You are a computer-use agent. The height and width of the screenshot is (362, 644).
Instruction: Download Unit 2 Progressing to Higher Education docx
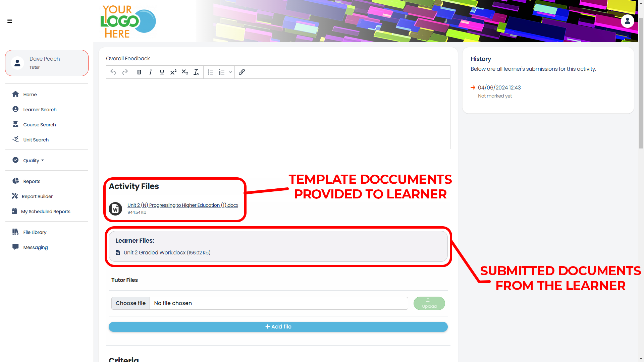(183, 205)
